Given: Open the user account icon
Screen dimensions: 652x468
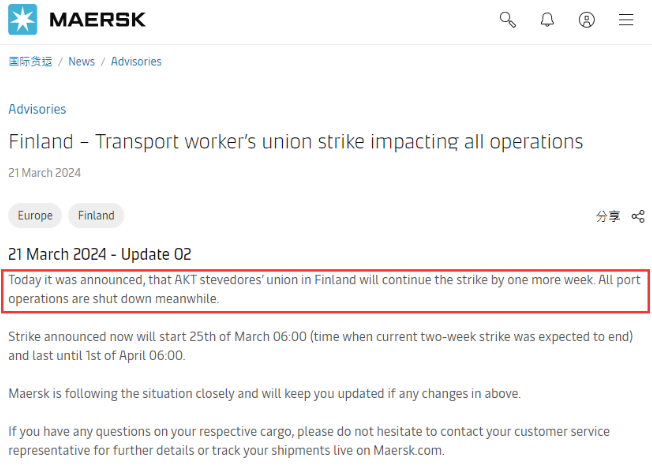Looking at the screenshot, I should click(x=587, y=20).
